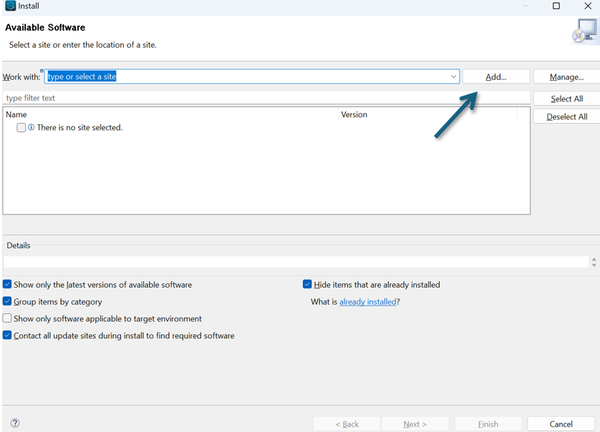
Task: Uncheck Group items by category
Action: tap(8, 301)
